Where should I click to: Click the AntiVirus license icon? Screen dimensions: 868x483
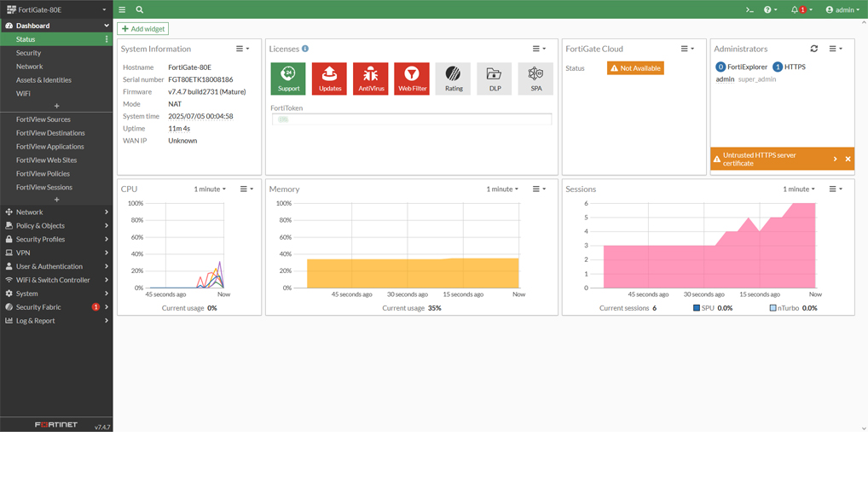click(371, 79)
